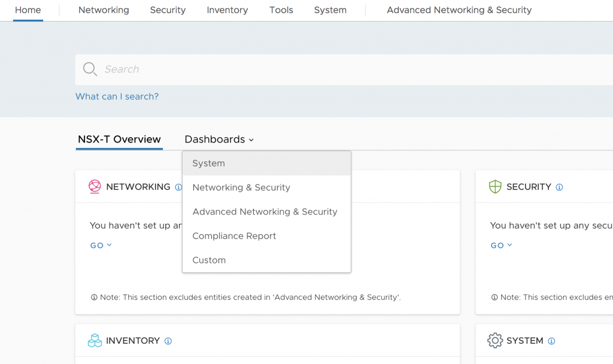Switch to the Home tab
The width and height of the screenshot is (613, 364).
coord(28,10)
